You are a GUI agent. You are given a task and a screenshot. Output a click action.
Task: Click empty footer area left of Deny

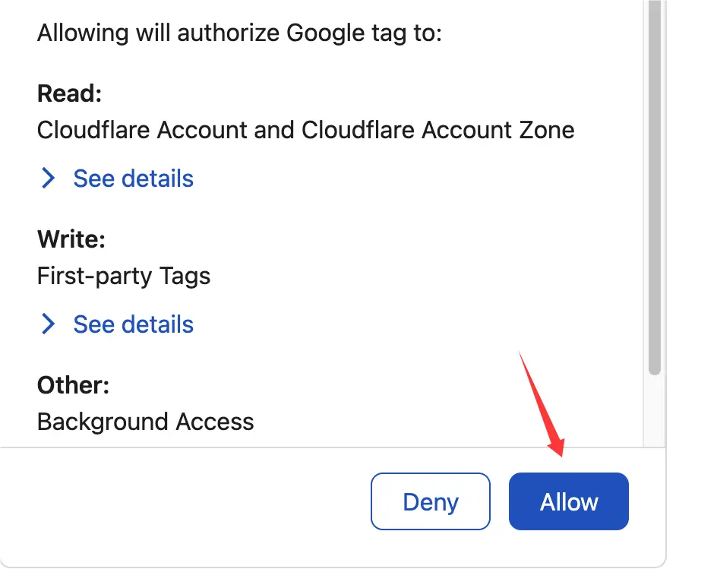click(x=183, y=501)
